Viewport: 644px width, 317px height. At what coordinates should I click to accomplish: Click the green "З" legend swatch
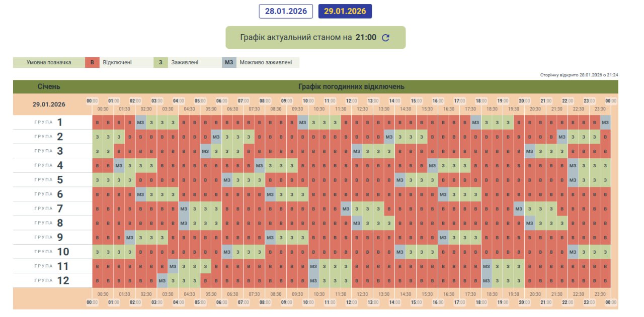(x=160, y=63)
